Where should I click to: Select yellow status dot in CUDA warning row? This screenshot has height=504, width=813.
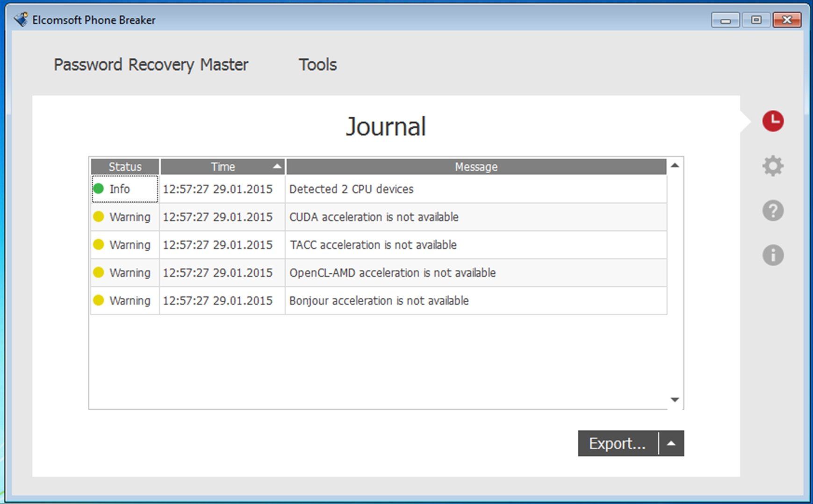click(98, 216)
